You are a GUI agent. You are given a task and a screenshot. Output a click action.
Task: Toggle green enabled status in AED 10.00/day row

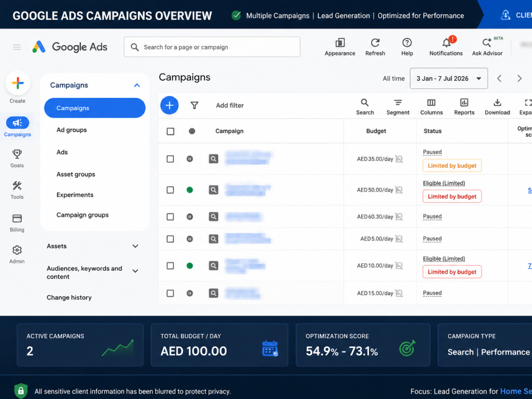190,265
